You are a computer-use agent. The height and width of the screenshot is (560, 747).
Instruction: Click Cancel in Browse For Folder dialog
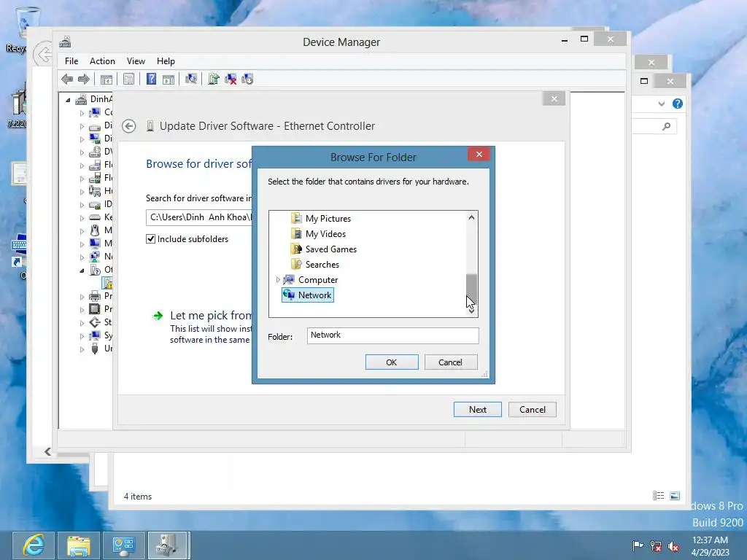(x=450, y=362)
